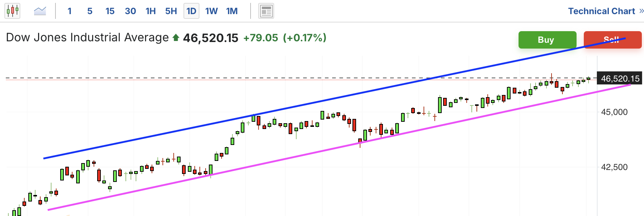
Task: Select the 30 minute timeframe
Action: pyautogui.click(x=131, y=11)
